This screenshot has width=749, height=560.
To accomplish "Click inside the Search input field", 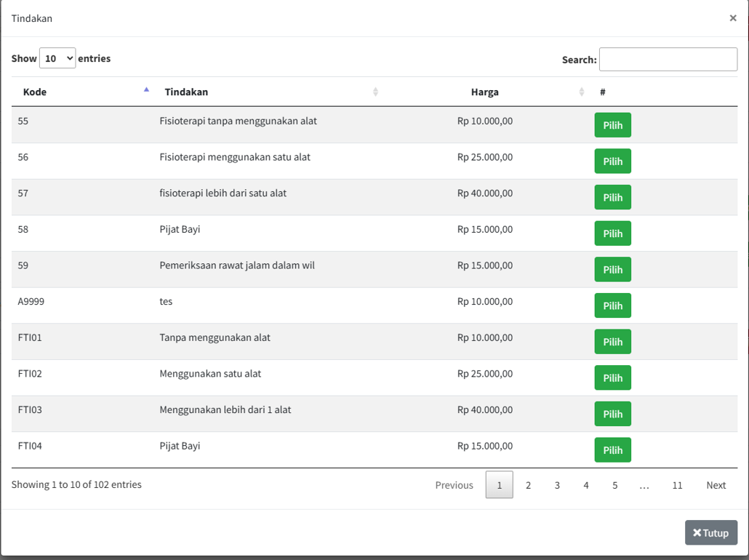I will pyautogui.click(x=668, y=60).
